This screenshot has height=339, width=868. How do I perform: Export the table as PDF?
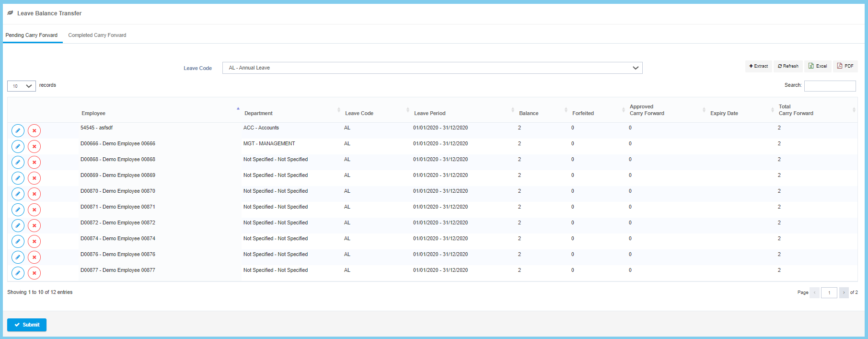click(x=845, y=66)
